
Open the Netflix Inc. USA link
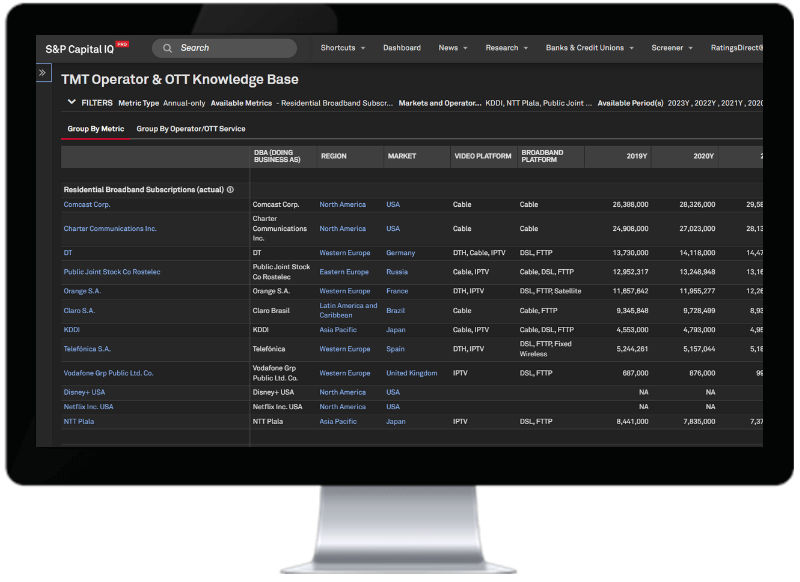click(x=88, y=407)
